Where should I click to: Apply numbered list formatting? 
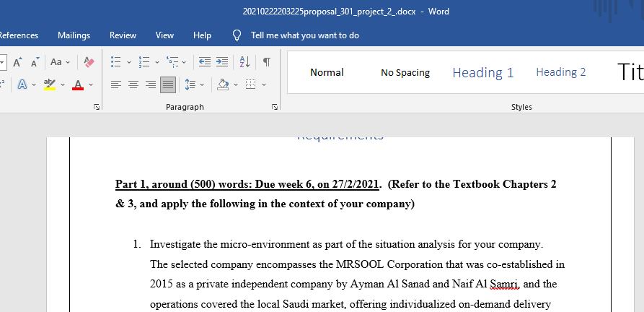pos(144,62)
